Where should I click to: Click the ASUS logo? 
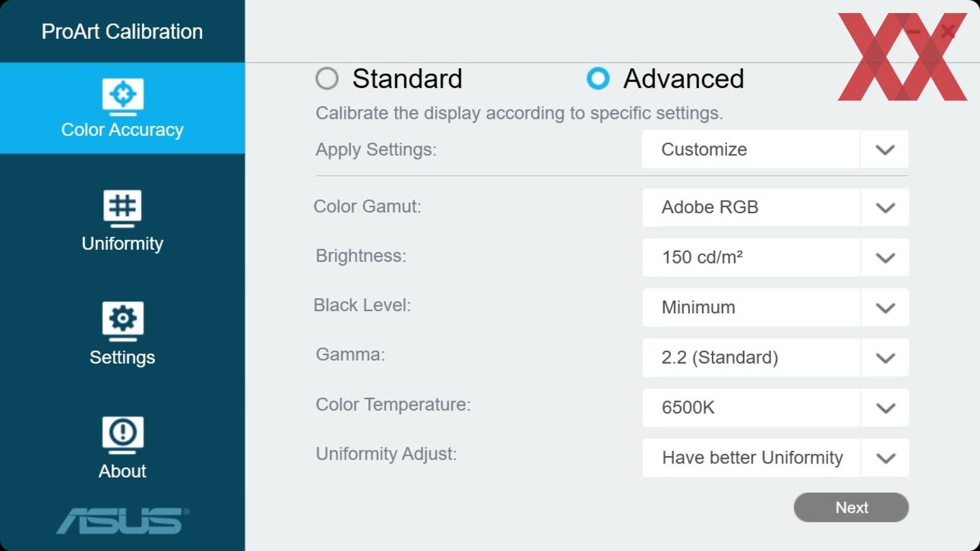click(122, 521)
